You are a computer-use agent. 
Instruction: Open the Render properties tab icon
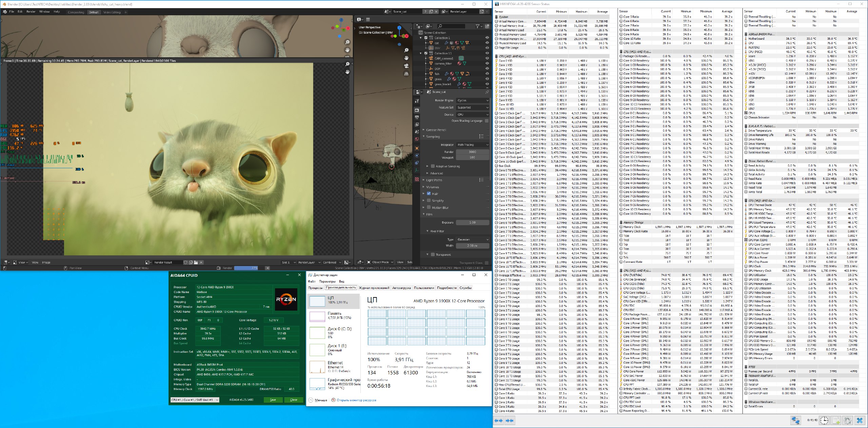(x=417, y=110)
